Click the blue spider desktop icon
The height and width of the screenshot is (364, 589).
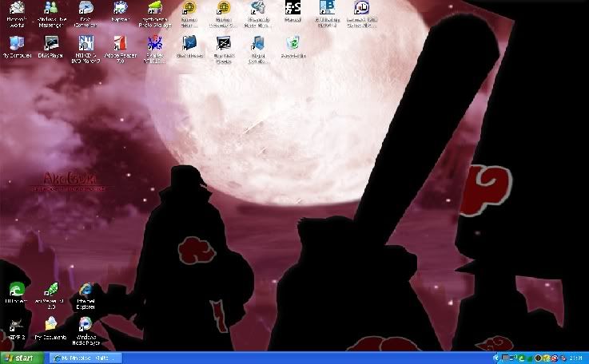click(154, 45)
